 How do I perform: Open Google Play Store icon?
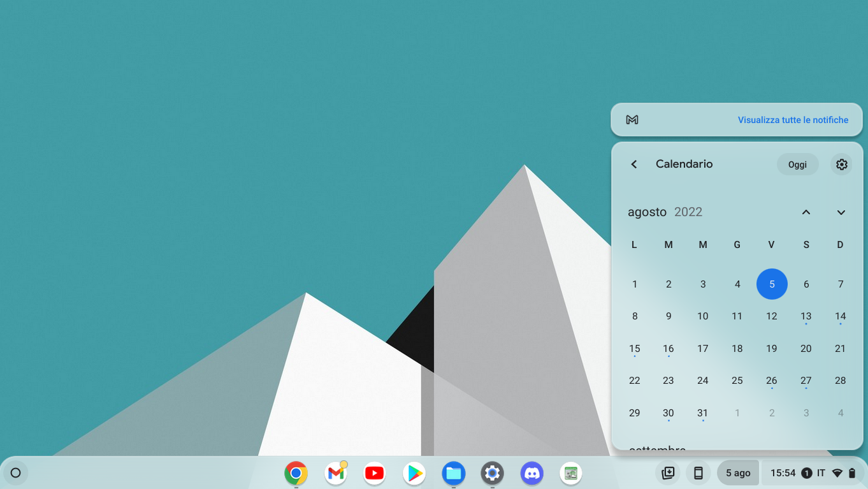(x=414, y=473)
